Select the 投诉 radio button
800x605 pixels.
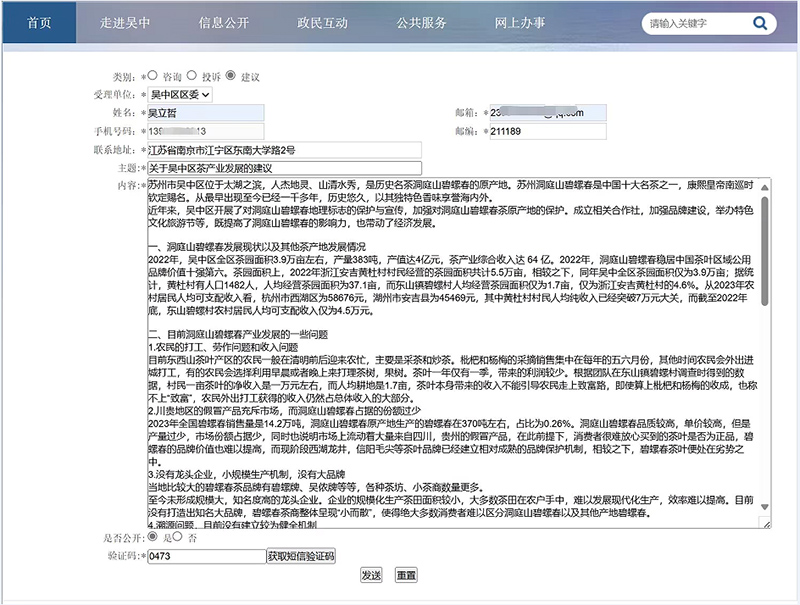click(x=191, y=75)
